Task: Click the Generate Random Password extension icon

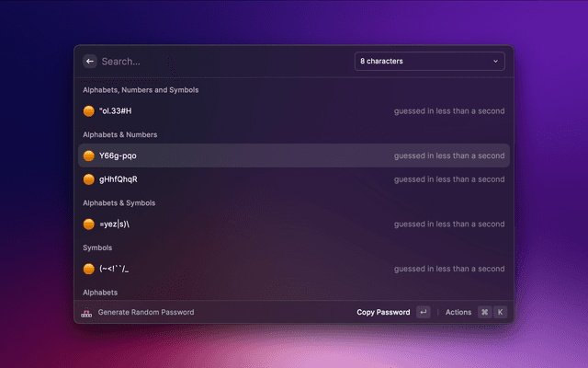Action: click(x=87, y=313)
